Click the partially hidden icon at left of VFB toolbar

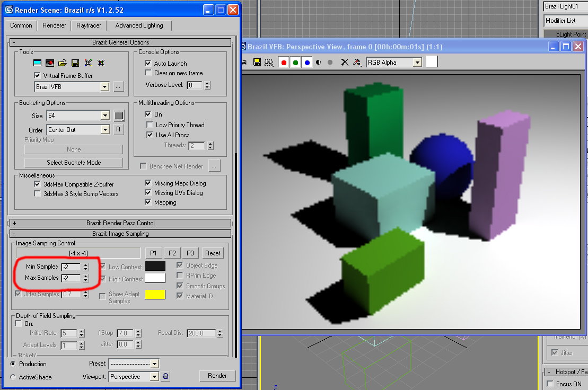[x=244, y=62]
